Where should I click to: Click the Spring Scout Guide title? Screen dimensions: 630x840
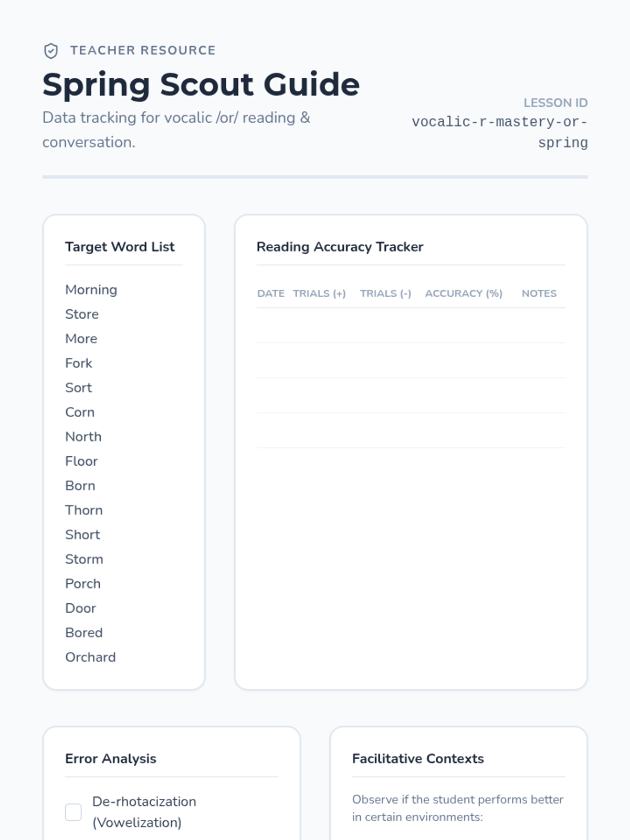tap(201, 85)
